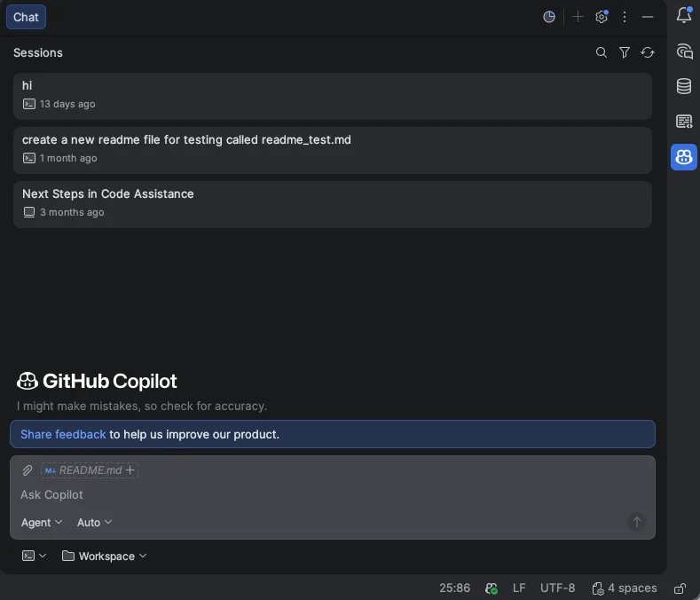The width and height of the screenshot is (700, 600).
Task: Open the terminal-icon dropdown below input
Action: click(34, 556)
